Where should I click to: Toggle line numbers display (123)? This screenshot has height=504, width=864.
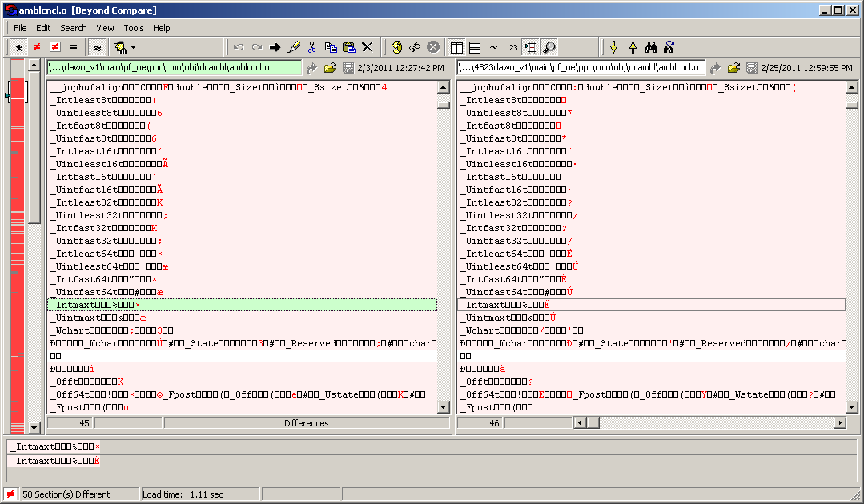512,47
